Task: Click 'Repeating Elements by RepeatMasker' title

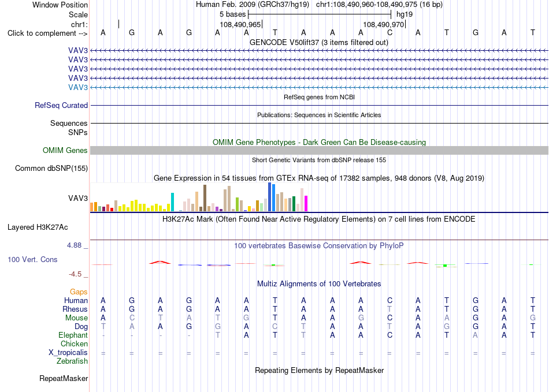Action: click(x=319, y=370)
